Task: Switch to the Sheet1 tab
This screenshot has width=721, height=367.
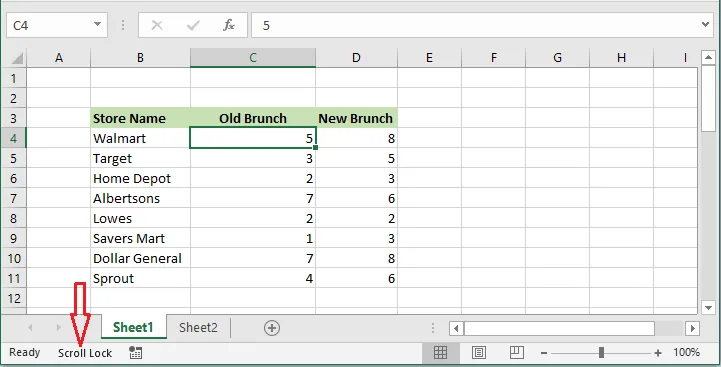Action: (x=133, y=327)
